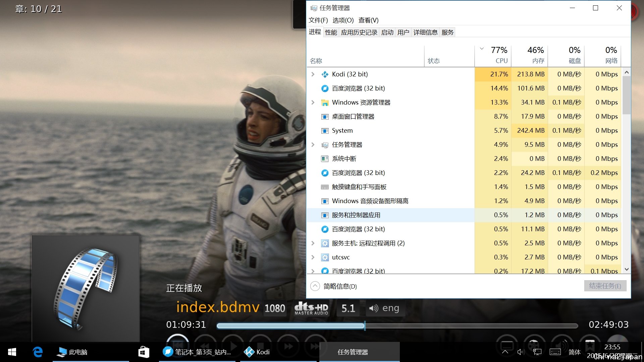Sort processes by 名称 column header
Screen dimensions: 644x362
click(x=365, y=56)
